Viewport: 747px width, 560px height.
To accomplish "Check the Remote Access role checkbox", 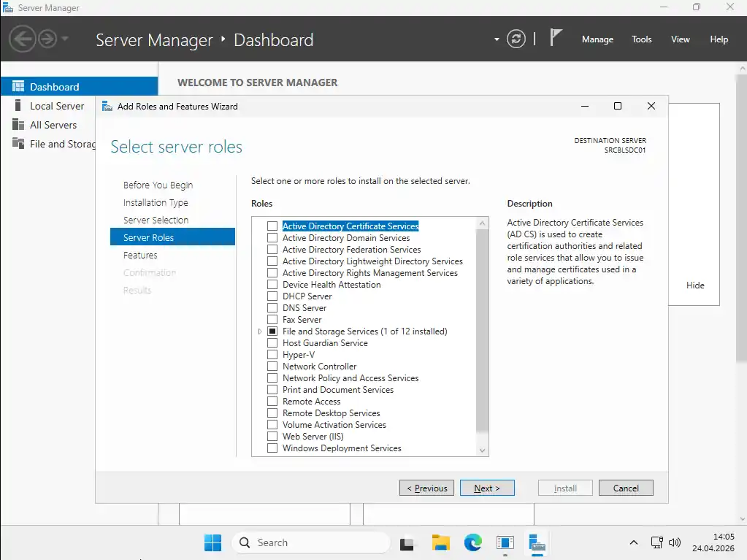I will (x=272, y=402).
